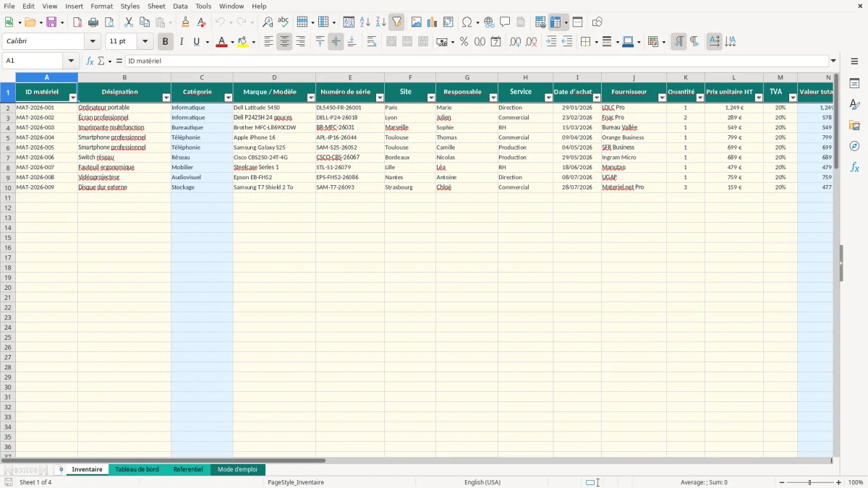This screenshot has height=488, width=868.
Task: Click the Save document icon
Action: [51, 22]
